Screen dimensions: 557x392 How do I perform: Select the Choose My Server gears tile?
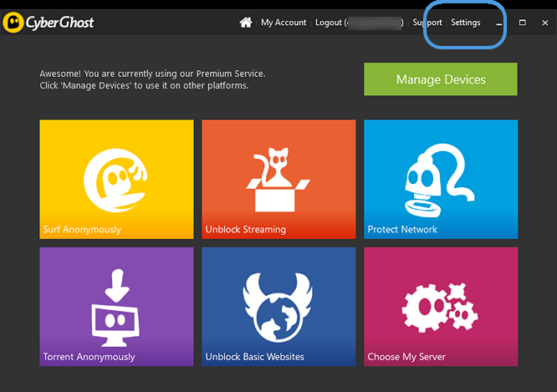tap(441, 307)
